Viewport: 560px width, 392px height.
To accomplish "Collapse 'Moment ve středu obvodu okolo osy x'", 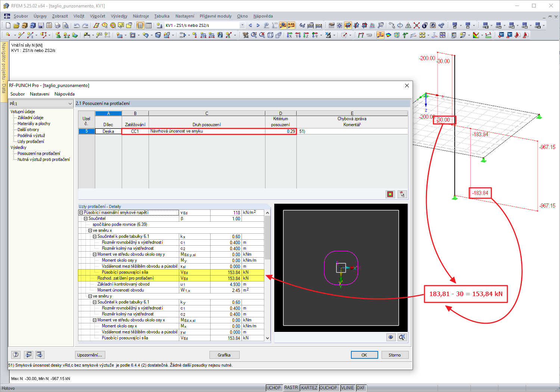I will click(x=94, y=320).
